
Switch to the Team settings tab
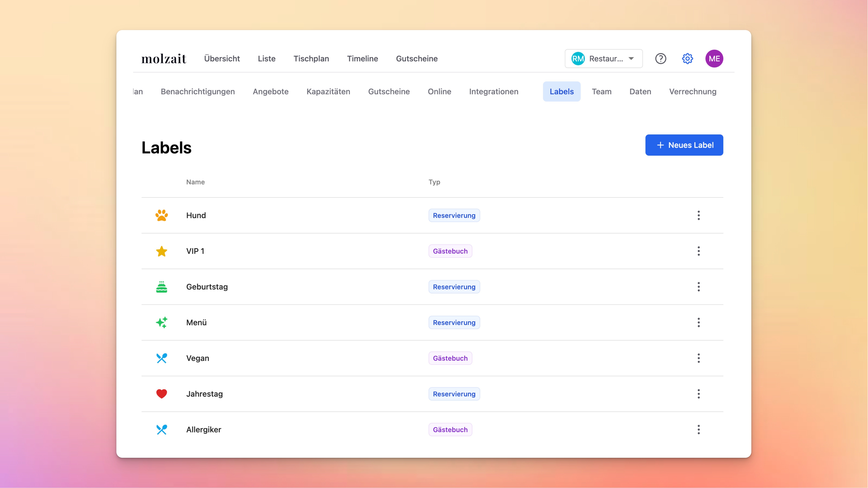pyautogui.click(x=602, y=91)
